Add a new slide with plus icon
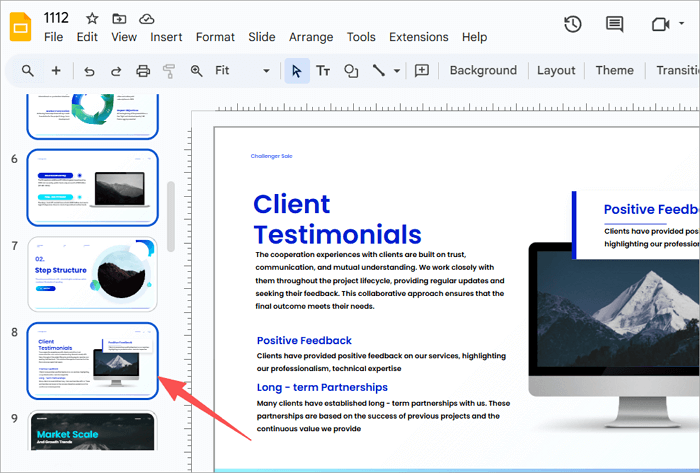Viewport: 700px width, 473px height. click(x=56, y=71)
